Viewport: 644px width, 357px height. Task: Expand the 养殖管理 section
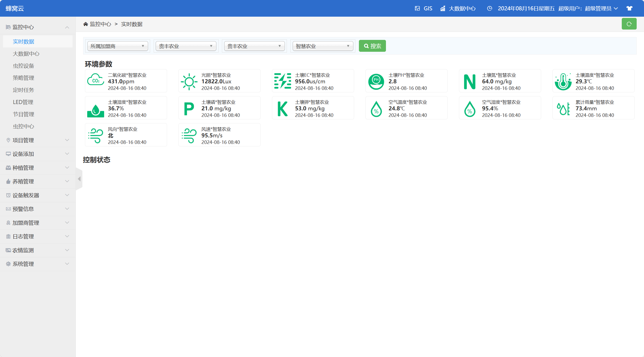pos(38,182)
